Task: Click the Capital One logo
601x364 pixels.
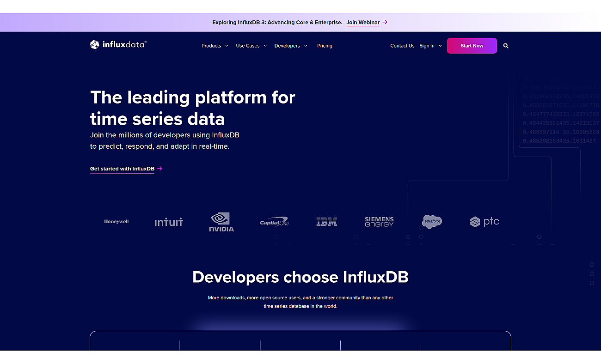Action: click(x=274, y=222)
